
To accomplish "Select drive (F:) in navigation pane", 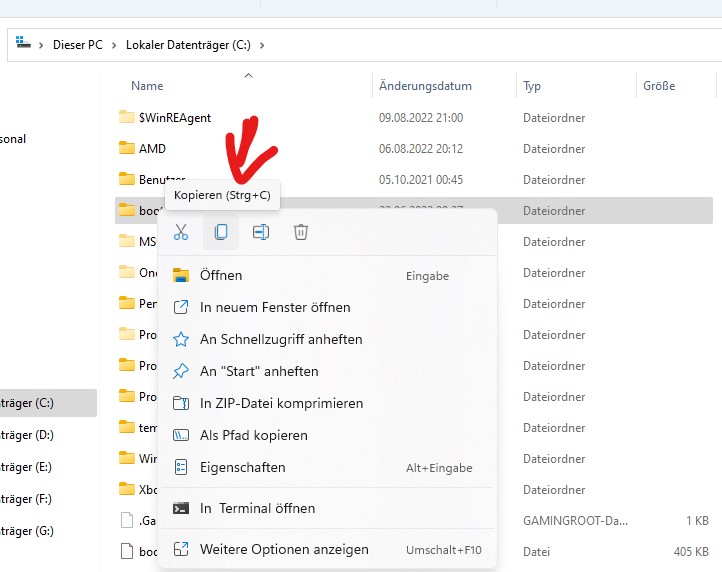I will [x=48, y=499].
